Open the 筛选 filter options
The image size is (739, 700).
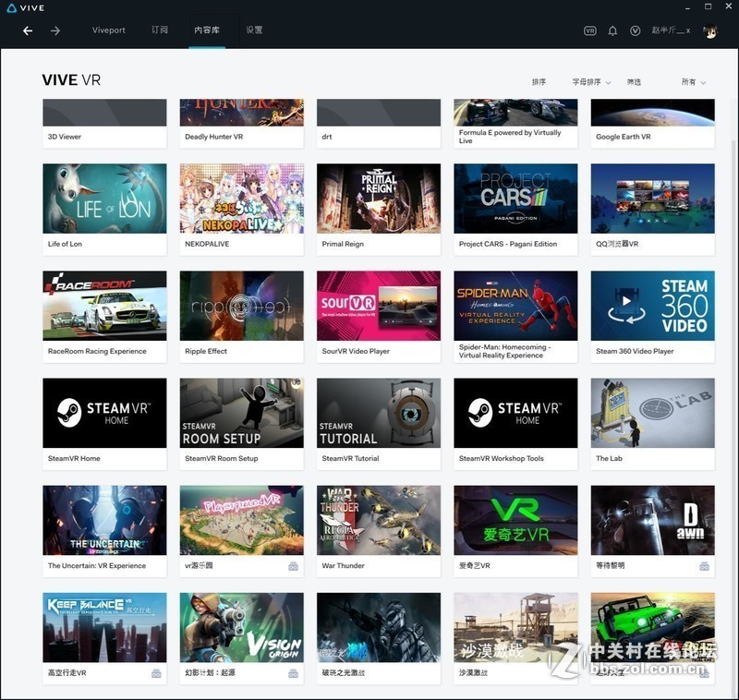pos(635,81)
